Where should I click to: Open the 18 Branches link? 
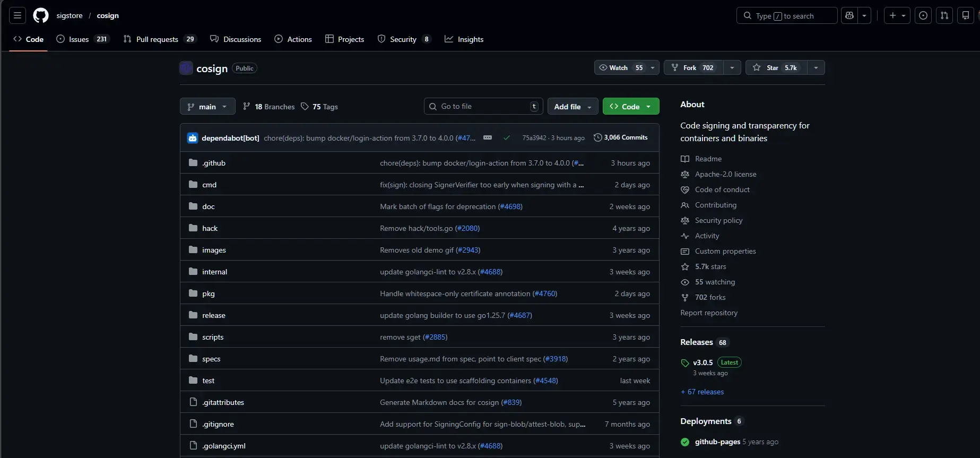(x=268, y=106)
